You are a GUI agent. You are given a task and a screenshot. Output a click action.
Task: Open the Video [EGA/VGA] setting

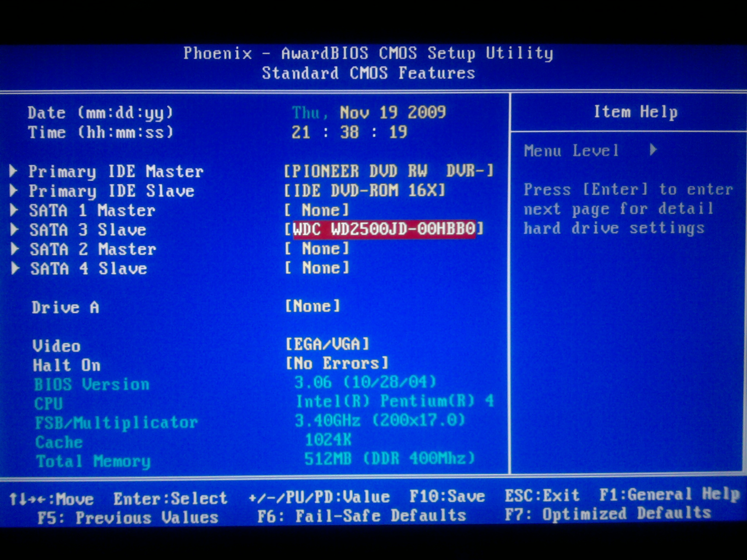(x=327, y=344)
